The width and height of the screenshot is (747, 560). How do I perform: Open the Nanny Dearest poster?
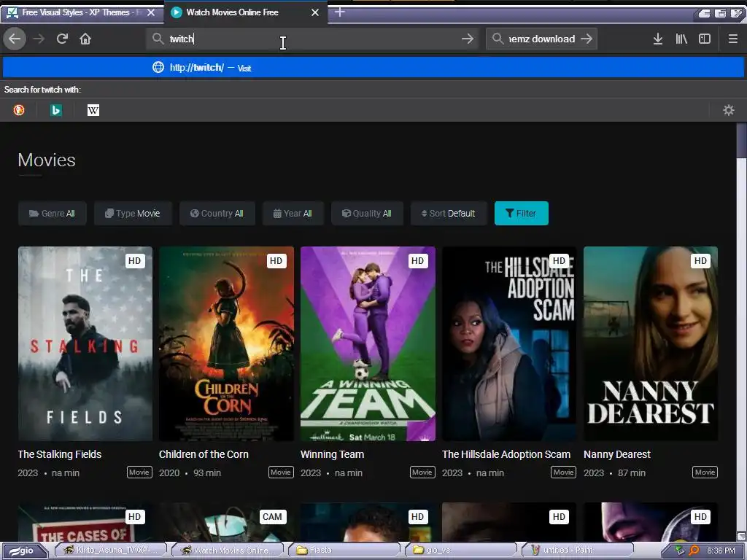pyautogui.click(x=650, y=343)
